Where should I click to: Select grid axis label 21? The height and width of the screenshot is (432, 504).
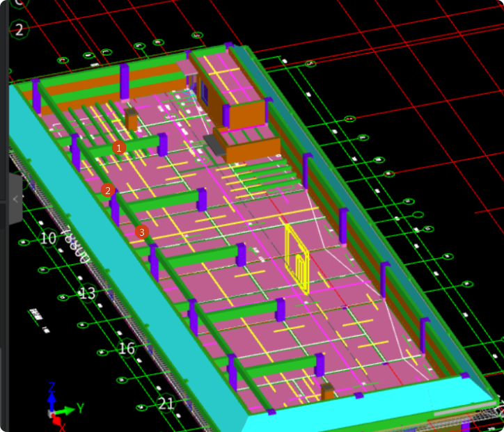(x=166, y=403)
